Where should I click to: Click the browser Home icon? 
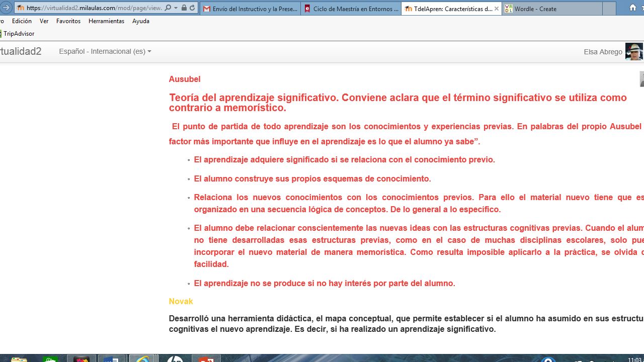tap(633, 8)
